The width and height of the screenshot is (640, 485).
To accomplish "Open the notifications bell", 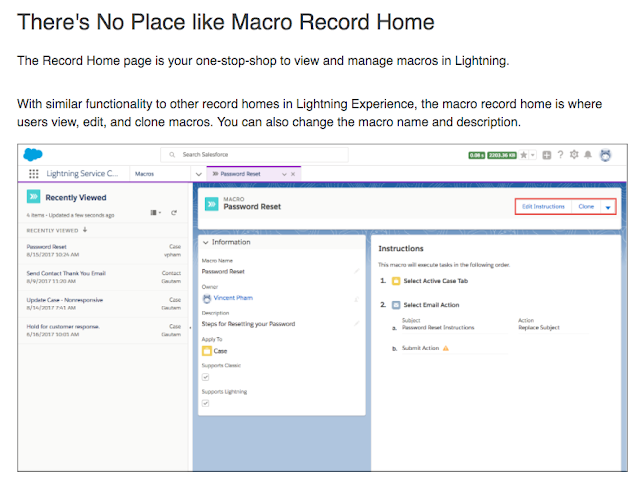I will coord(588,155).
